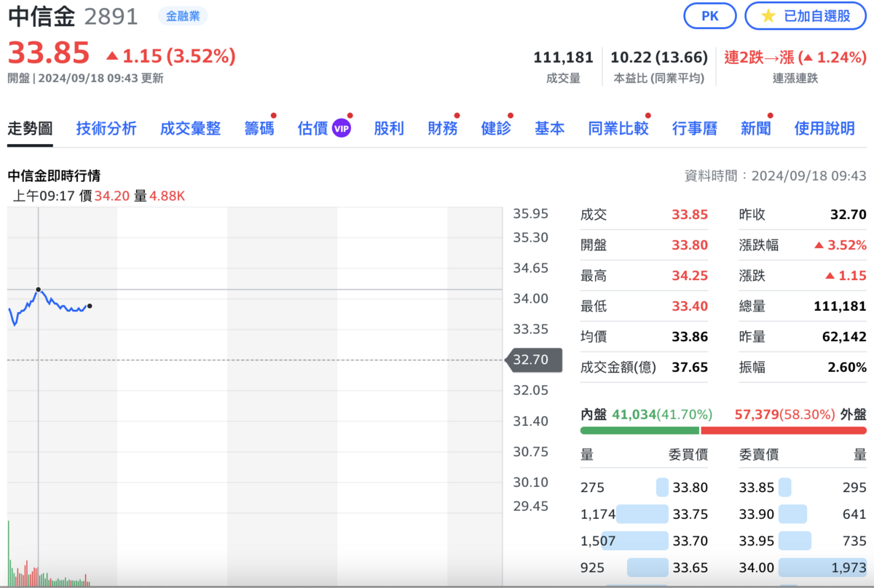The image size is (874, 588).
Task: Click the ask price 34.00 row
Action: coord(803,568)
